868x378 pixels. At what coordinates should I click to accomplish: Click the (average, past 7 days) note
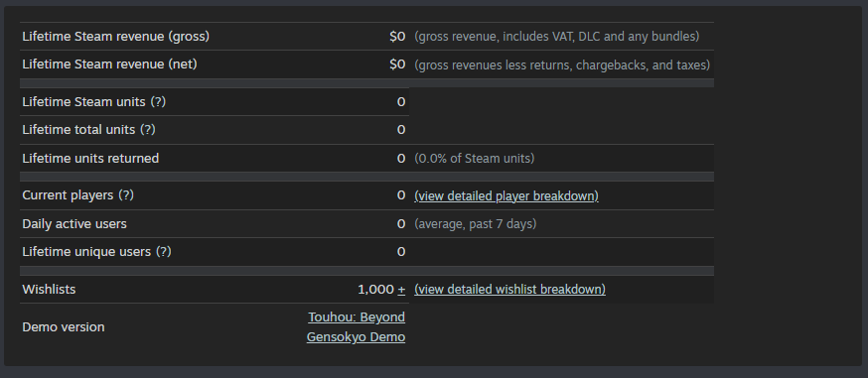[476, 224]
